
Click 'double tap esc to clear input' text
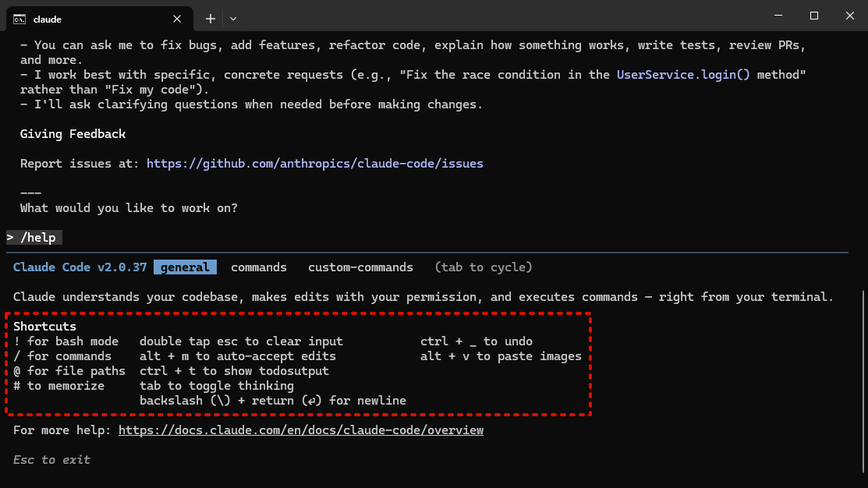(x=241, y=341)
